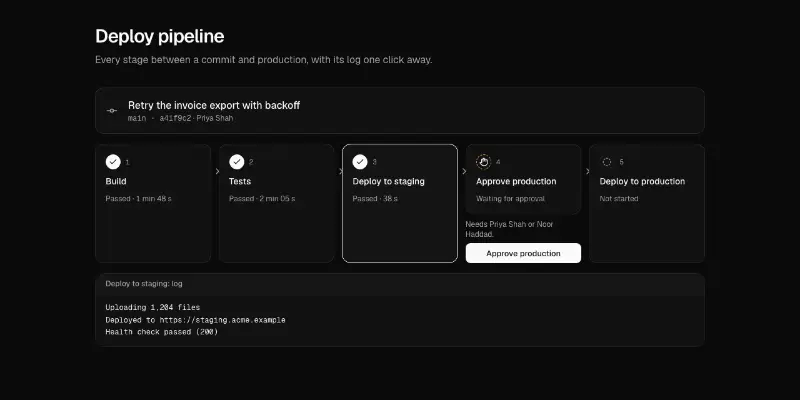Select the Approve production stage title

(x=516, y=181)
